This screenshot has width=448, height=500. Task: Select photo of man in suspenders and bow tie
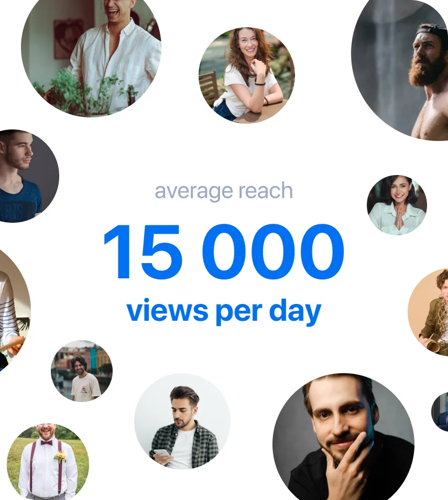point(48,462)
